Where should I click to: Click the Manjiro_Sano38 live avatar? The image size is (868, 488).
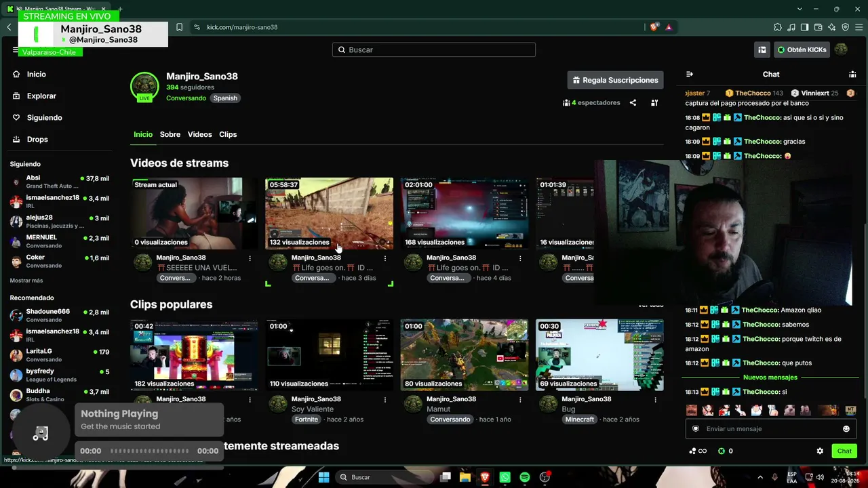click(x=144, y=87)
